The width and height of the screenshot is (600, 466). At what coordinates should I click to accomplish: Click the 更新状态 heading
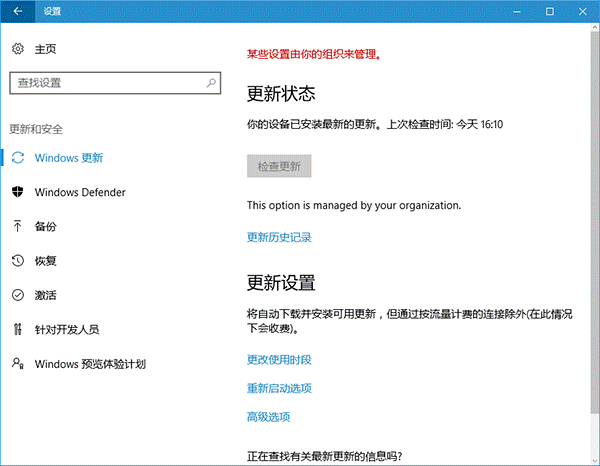coord(281,94)
